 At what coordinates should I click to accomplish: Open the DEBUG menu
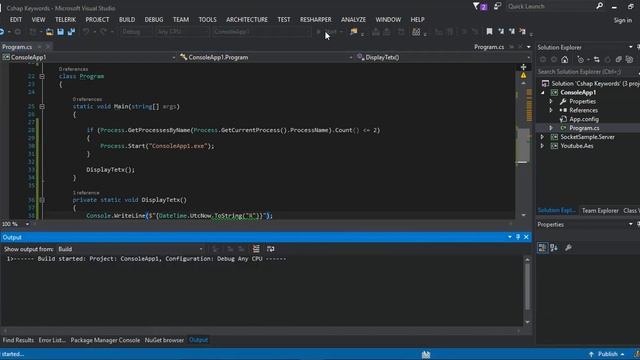(x=154, y=20)
